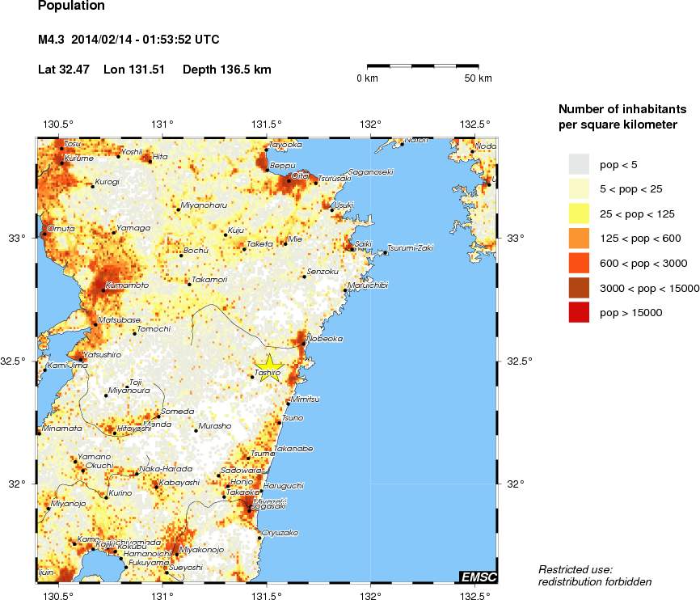700x600 pixels.
Task: Choose the red 'pop > 15000' legend swatch
Action: click(579, 311)
